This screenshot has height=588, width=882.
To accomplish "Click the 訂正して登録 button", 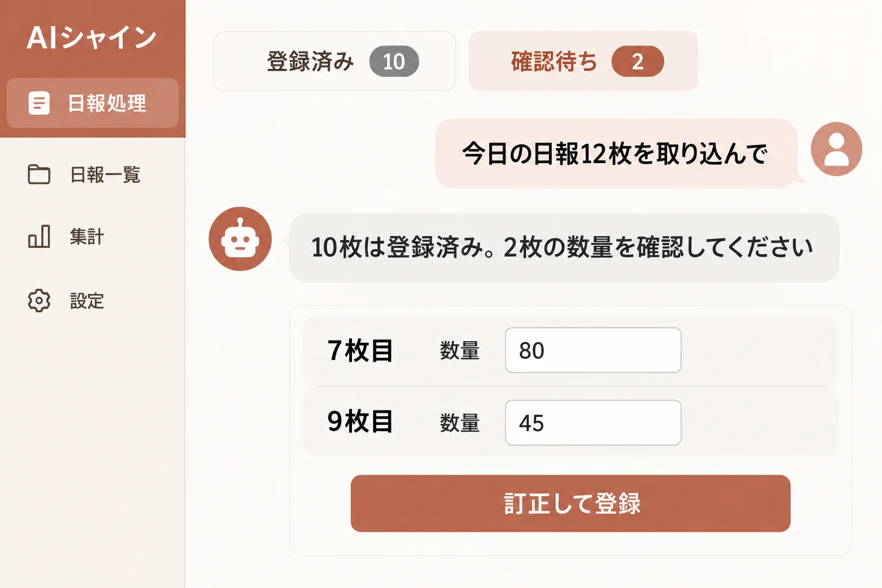I will (570, 503).
